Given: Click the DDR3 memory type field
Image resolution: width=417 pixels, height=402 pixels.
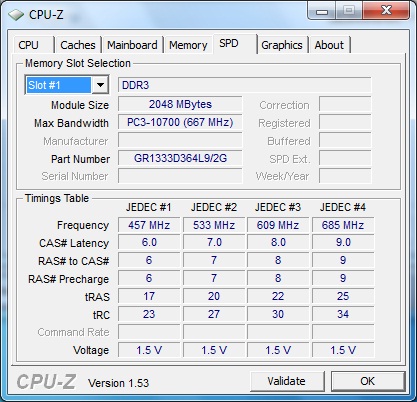Looking at the screenshot, I should (x=244, y=85).
